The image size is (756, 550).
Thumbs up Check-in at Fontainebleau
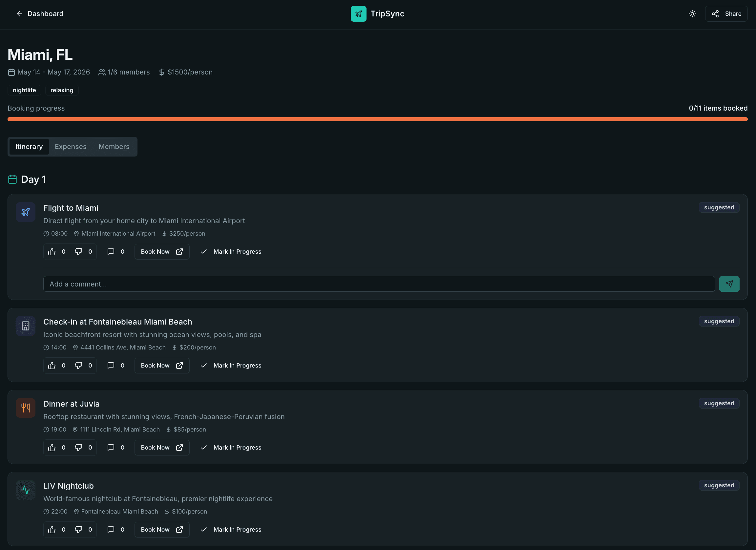(x=57, y=366)
